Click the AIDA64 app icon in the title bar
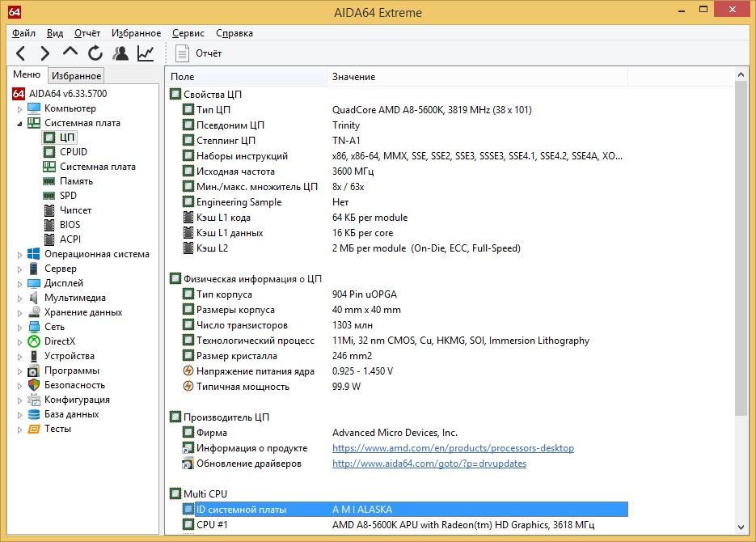Viewport: 756px width, 542px height. [x=15, y=12]
